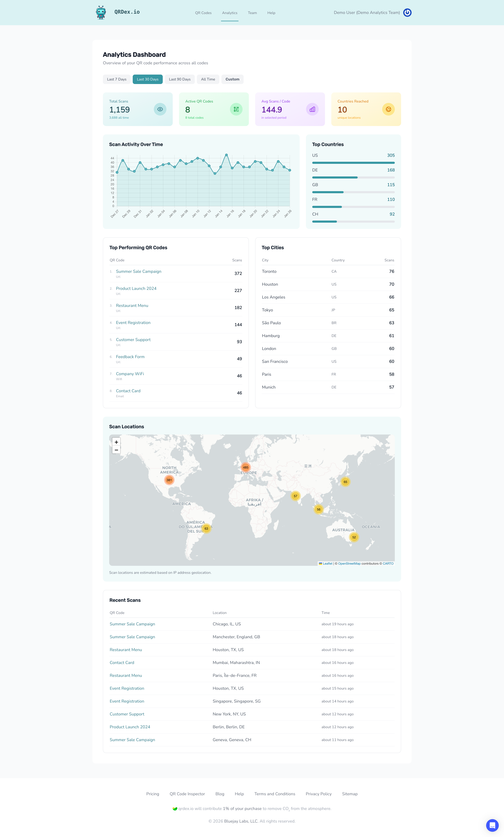Click the QRDex robot logo
This screenshot has width=504, height=837.
pos(101,13)
